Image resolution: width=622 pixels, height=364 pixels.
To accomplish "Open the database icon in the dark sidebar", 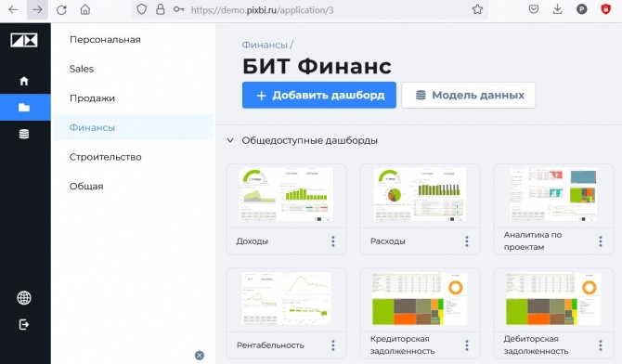I will [x=24, y=134].
